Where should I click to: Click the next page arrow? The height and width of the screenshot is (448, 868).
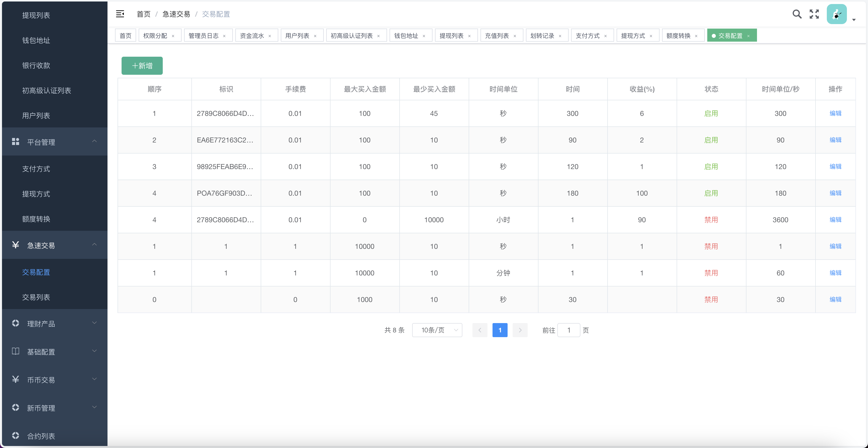(x=520, y=330)
